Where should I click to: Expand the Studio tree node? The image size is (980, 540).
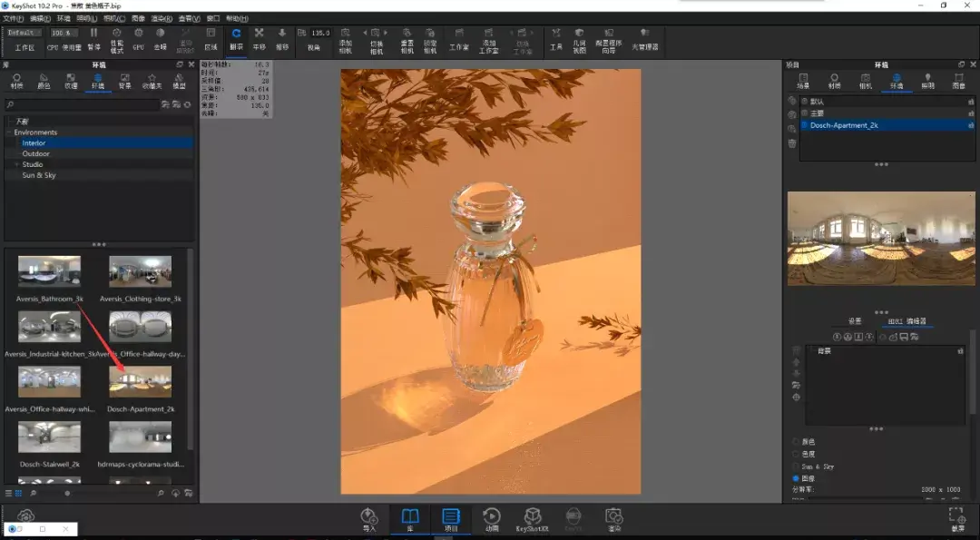[x=17, y=164]
